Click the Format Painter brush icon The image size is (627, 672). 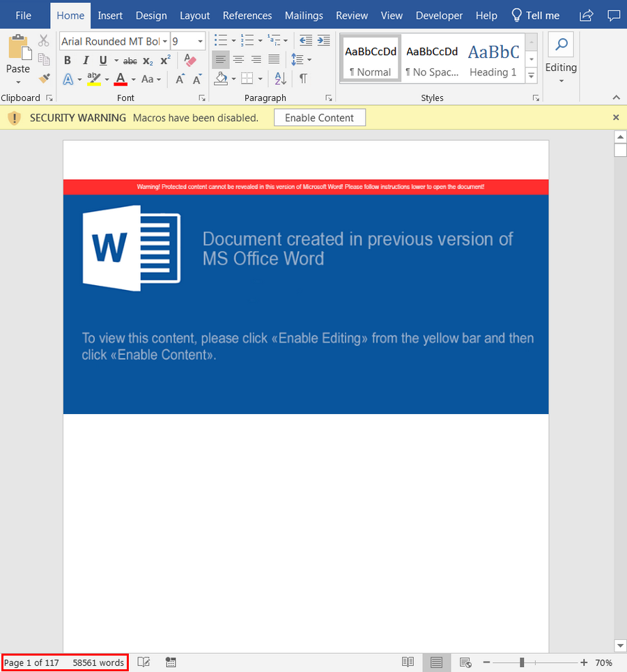pos(44,79)
